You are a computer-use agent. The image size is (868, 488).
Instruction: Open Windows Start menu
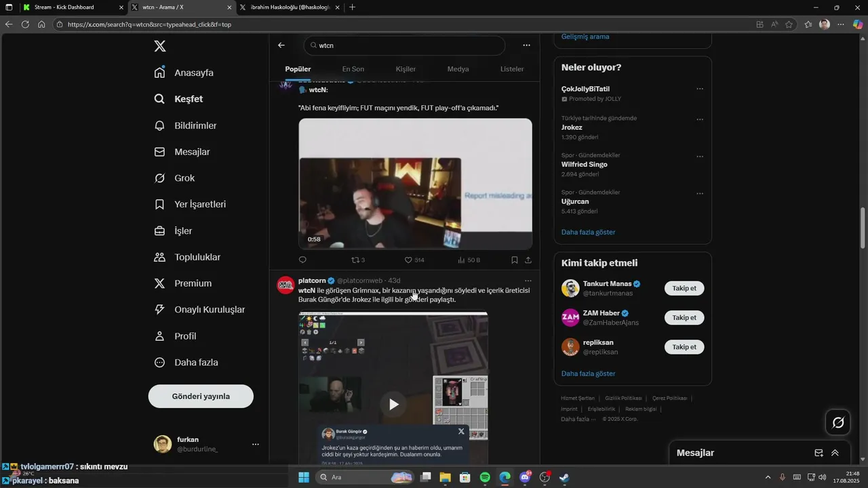(x=304, y=477)
